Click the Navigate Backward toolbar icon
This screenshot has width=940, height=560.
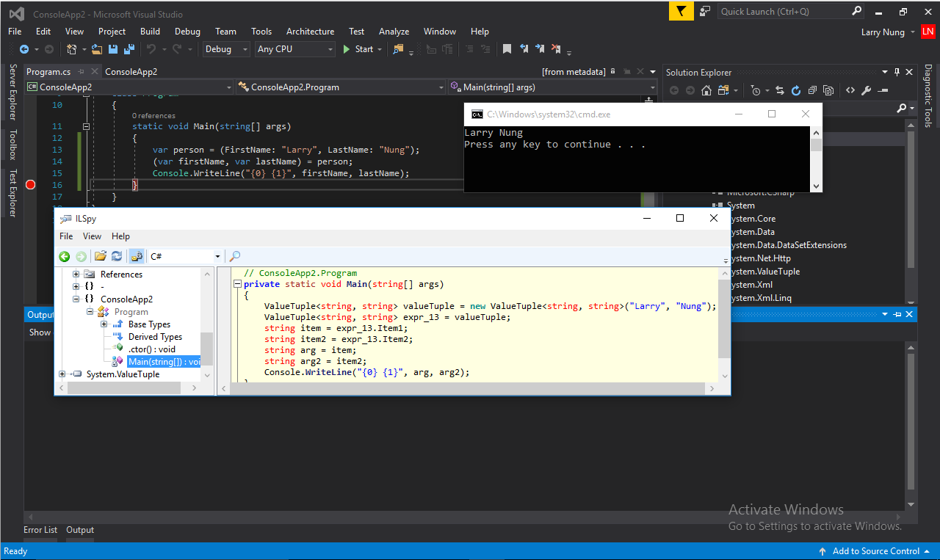[24, 49]
